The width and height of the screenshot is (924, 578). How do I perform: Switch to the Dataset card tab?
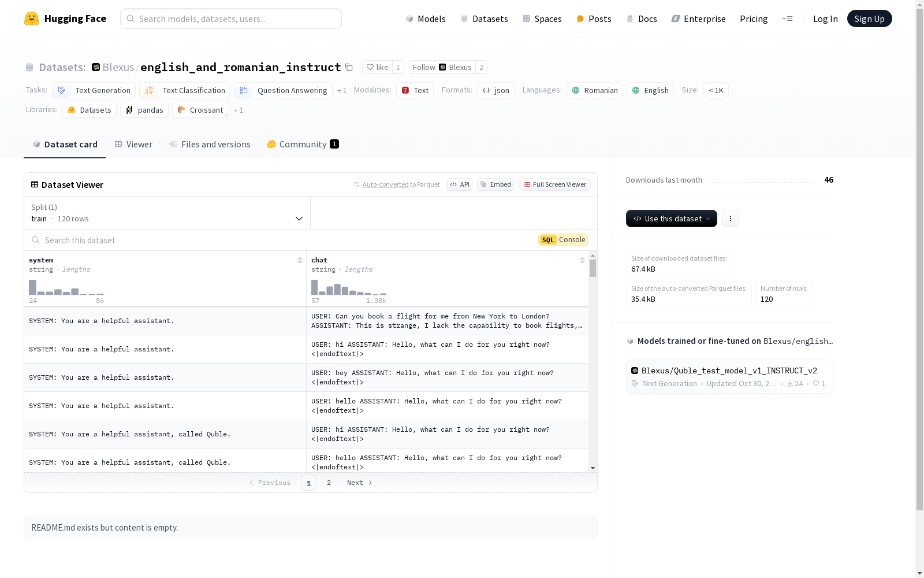point(65,144)
